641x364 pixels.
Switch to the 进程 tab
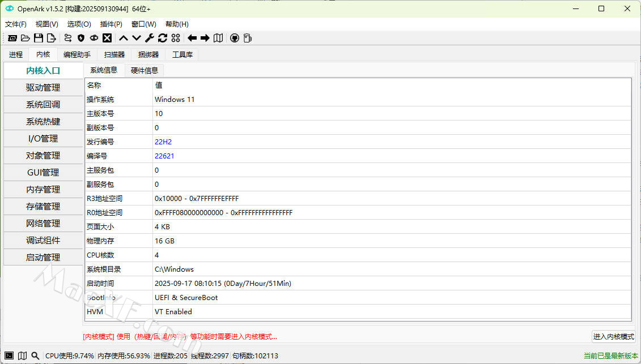tap(16, 54)
